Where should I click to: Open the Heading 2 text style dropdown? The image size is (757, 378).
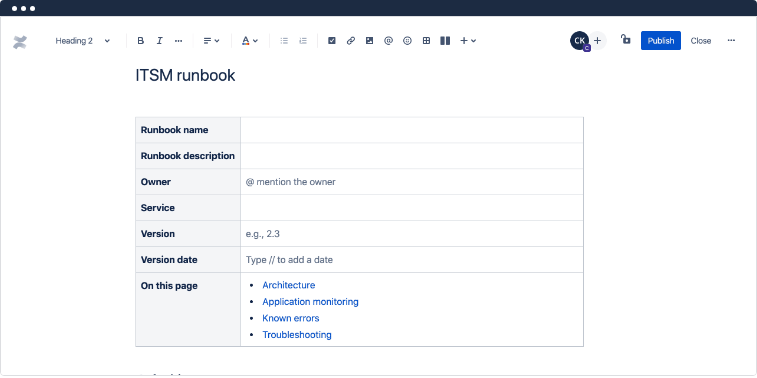pyautogui.click(x=83, y=41)
